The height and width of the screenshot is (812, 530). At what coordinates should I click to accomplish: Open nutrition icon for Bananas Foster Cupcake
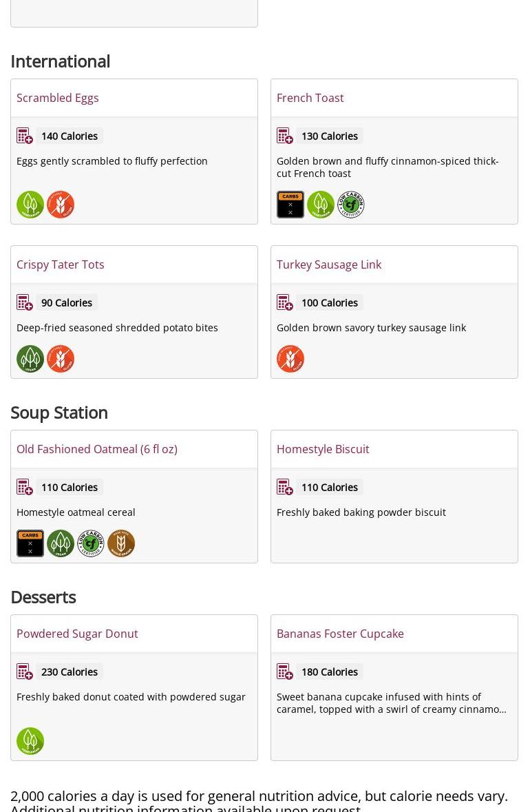285,672
